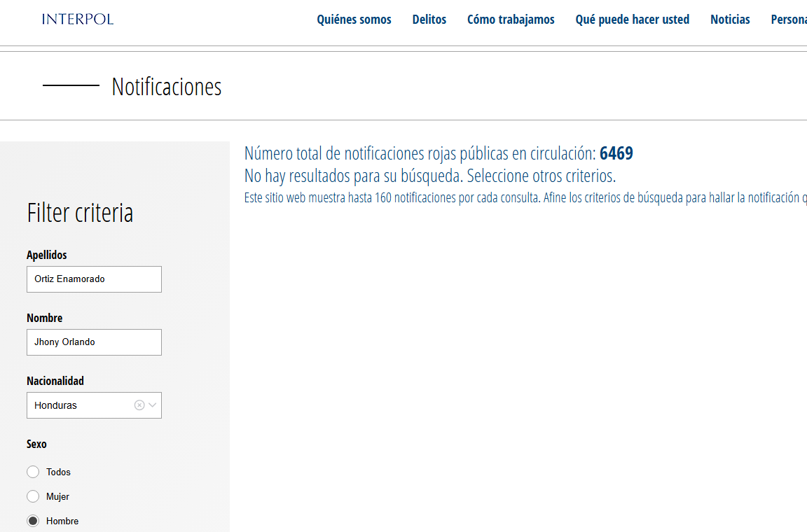This screenshot has width=807, height=532.
Task: Click the Filter criteria heading
Action: pyautogui.click(x=80, y=213)
